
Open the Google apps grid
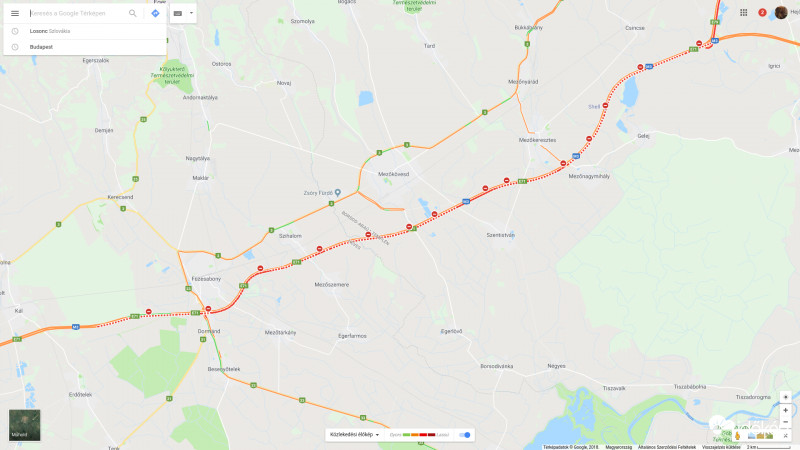pos(743,12)
